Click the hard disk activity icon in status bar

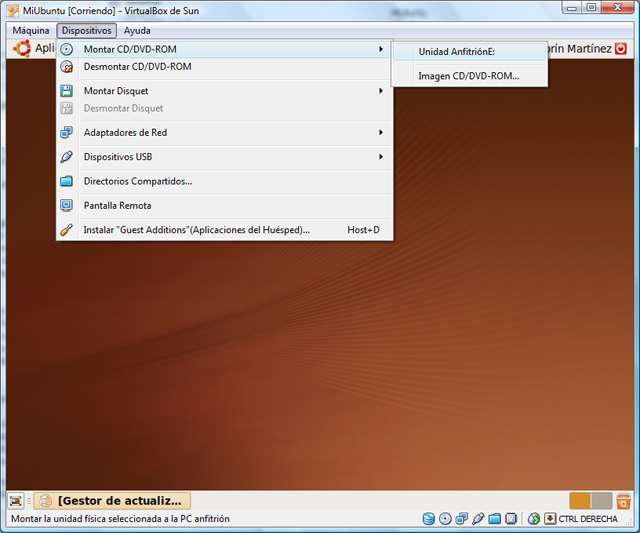(x=429, y=519)
